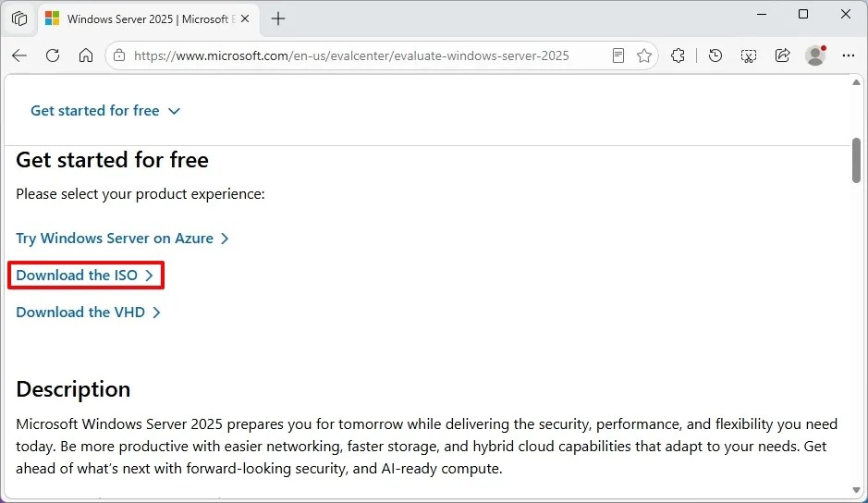Select the Windows Server 2025 tab
Image resolution: width=868 pixels, height=503 pixels.
(x=147, y=18)
